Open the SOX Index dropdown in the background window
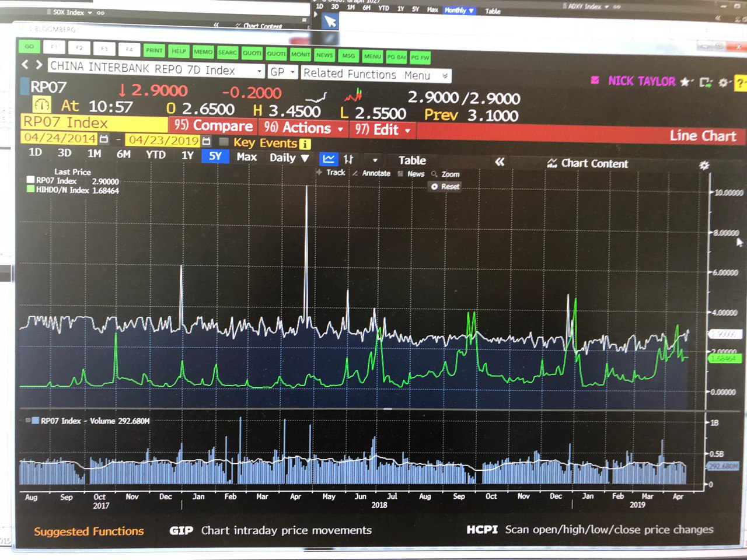Image resolution: width=747 pixels, height=560 pixels. point(89,12)
